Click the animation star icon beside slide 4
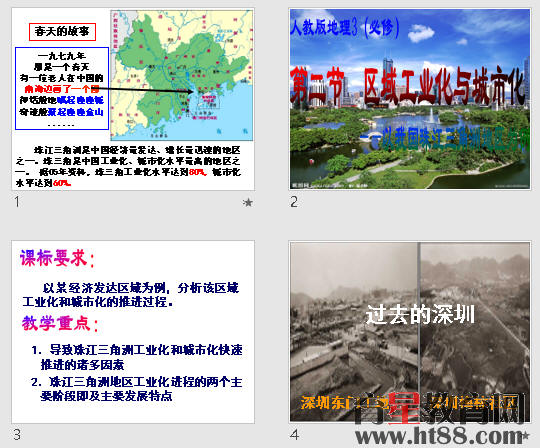This screenshot has width=540, height=448. coord(526,436)
